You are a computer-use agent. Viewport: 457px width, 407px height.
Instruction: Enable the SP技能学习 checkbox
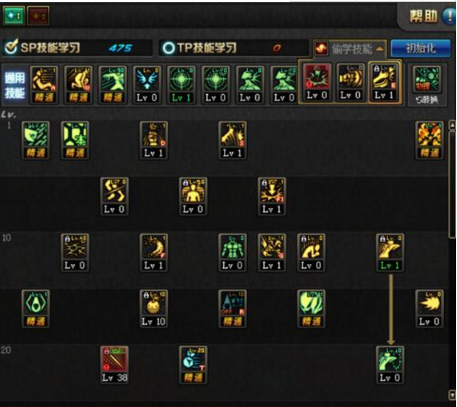point(11,48)
